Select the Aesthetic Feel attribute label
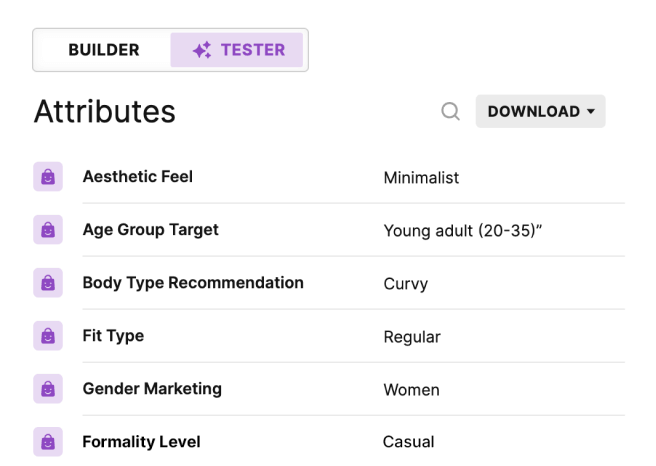 click(x=138, y=177)
